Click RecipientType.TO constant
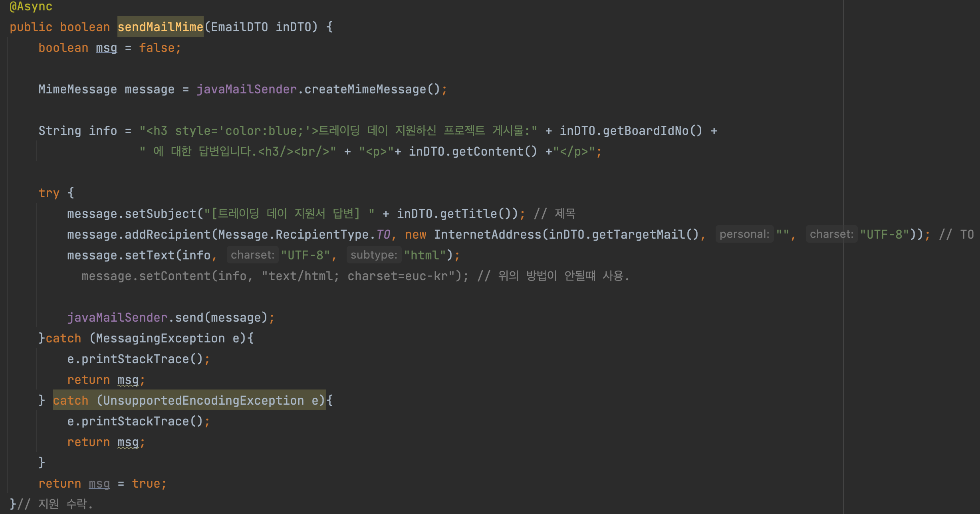This screenshot has width=980, height=514. point(333,234)
